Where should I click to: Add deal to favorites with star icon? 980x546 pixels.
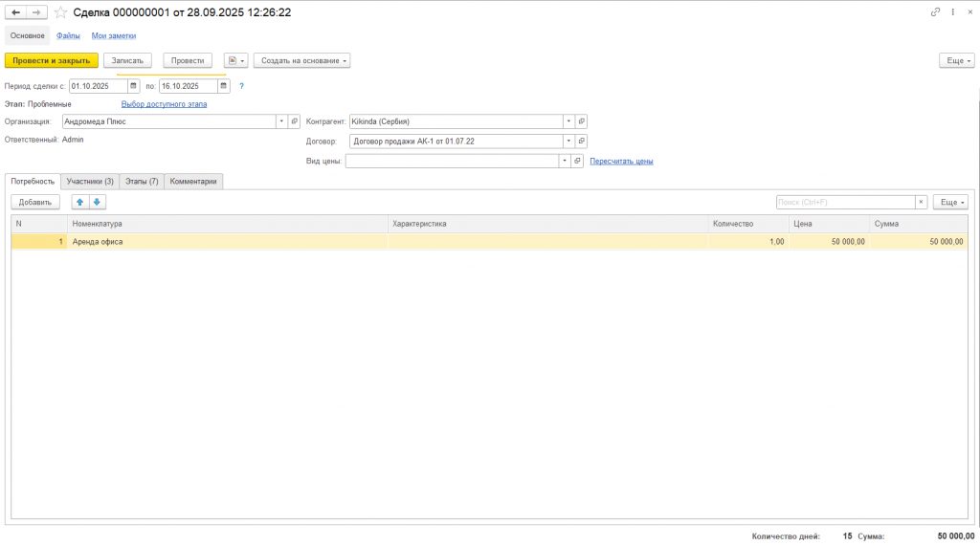[x=60, y=12]
